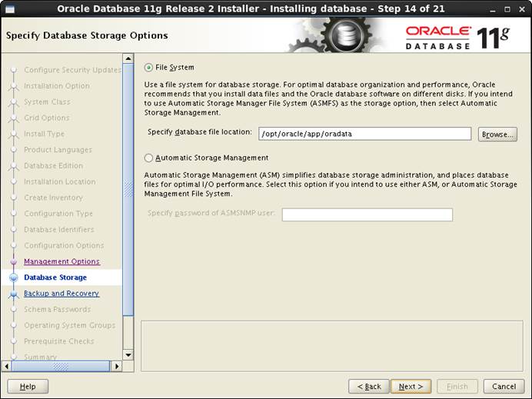Go to previous step with Back
The width and height of the screenshot is (532, 399).
(x=369, y=387)
